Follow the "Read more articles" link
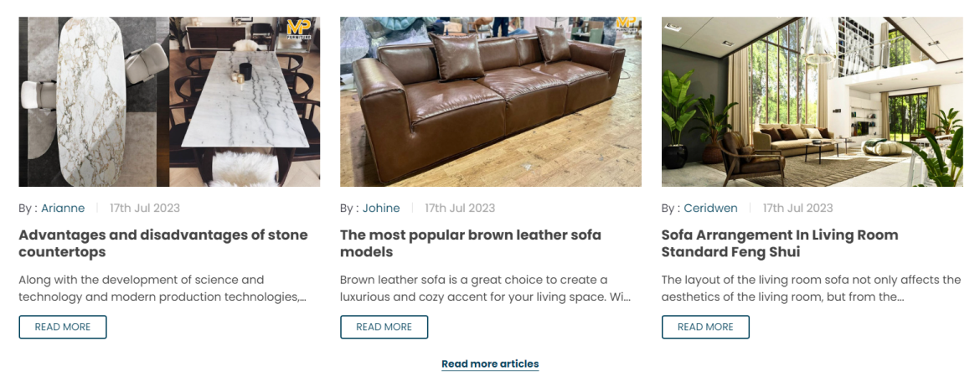The height and width of the screenshot is (387, 980). (x=490, y=364)
